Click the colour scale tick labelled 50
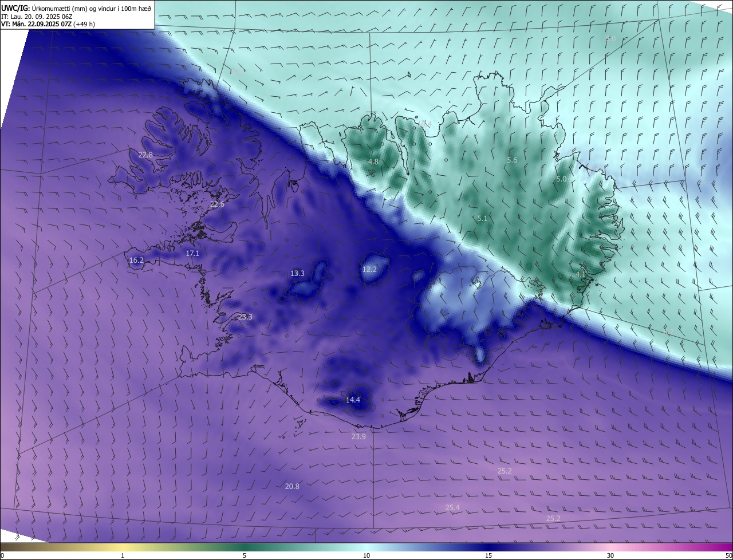733x560 pixels. point(728,555)
